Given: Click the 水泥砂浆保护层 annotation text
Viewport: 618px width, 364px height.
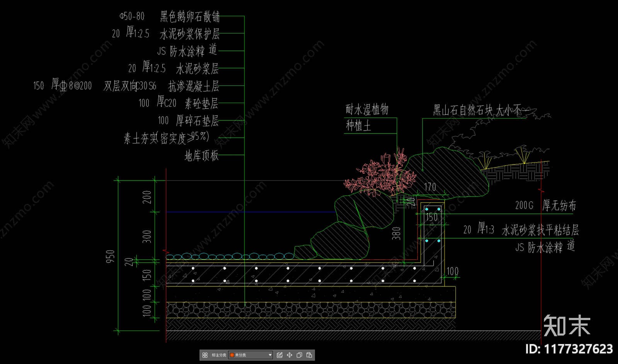Looking at the screenshot, I should [190, 34].
